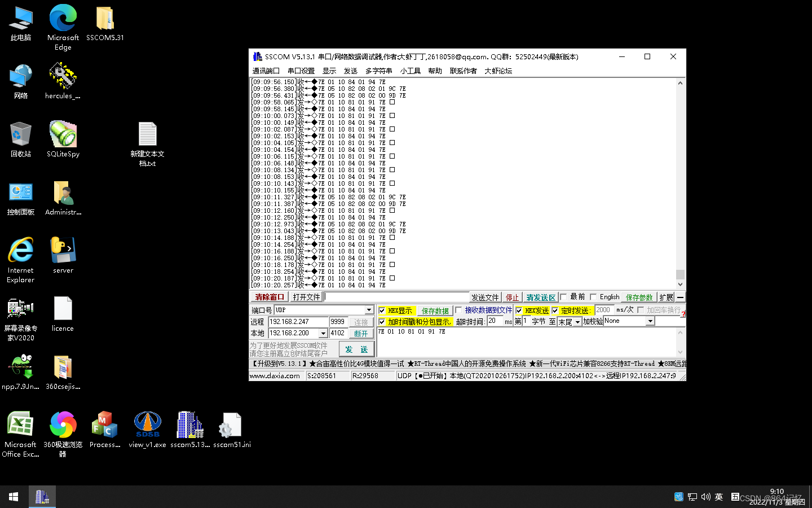
Task: Select the view_v1.exe desktop icon
Action: point(147,430)
